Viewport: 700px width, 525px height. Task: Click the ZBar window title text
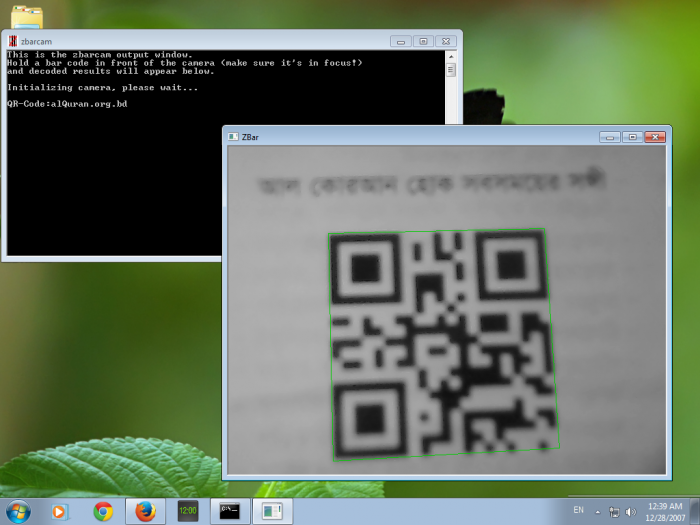point(250,137)
